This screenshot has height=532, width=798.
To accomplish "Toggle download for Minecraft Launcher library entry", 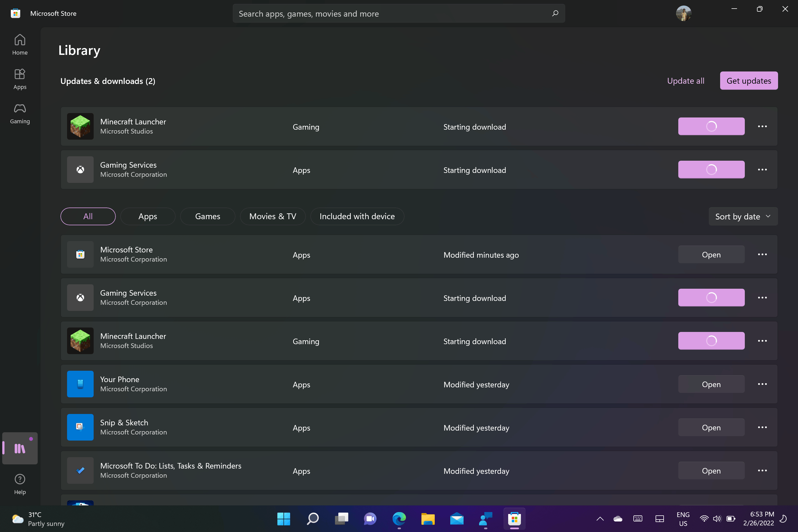I will pos(711,341).
